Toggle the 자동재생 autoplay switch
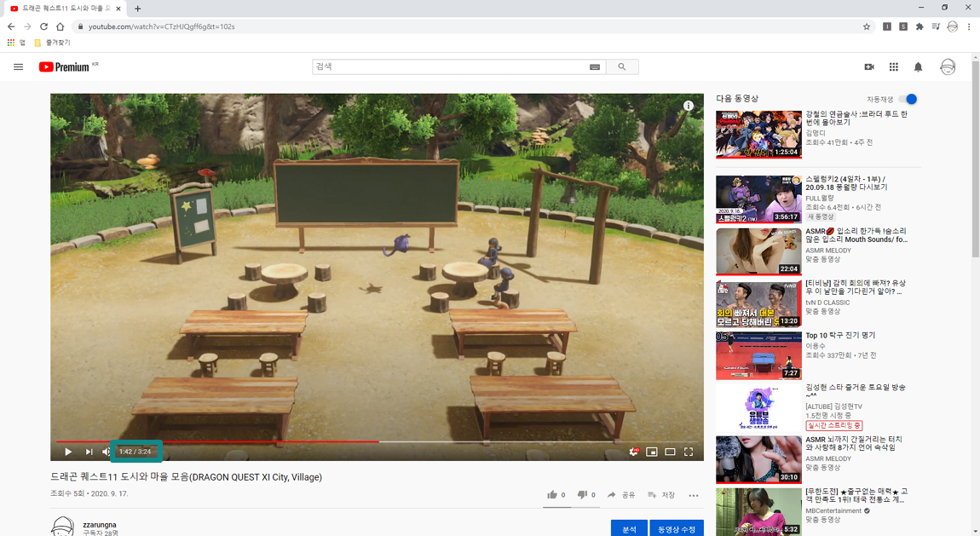 click(x=908, y=100)
